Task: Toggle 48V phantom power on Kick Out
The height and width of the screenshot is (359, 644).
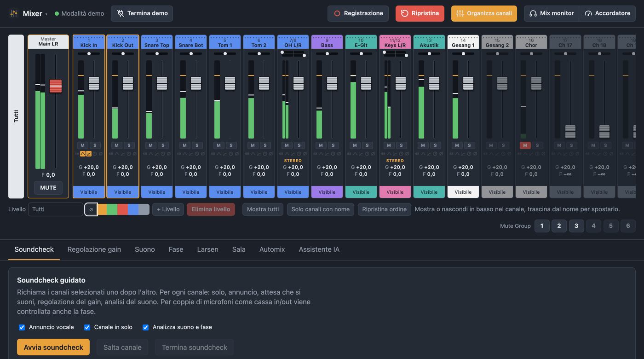Action: click(x=111, y=154)
